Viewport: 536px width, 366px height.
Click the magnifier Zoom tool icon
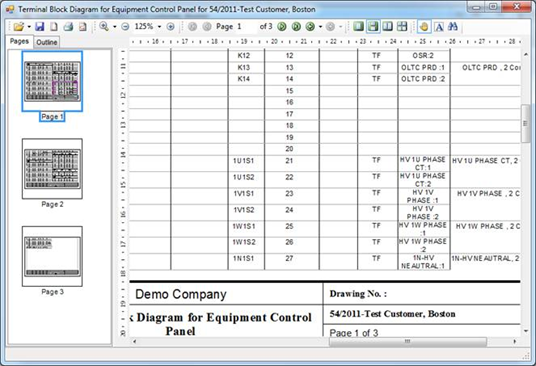coord(104,26)
